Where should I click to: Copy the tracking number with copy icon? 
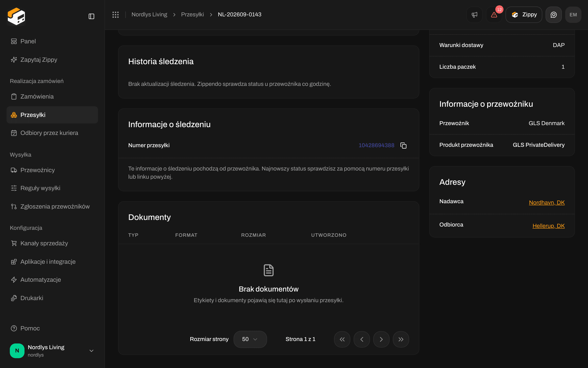tap(403, 145)
